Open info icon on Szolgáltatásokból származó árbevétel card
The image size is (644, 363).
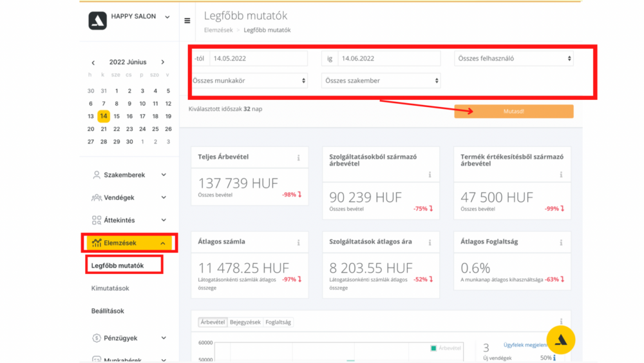(x=430, y=175)
